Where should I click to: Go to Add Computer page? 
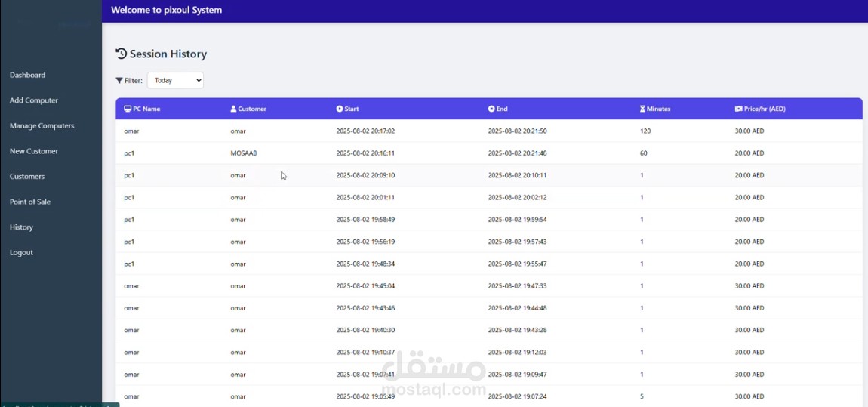point(34,100)
